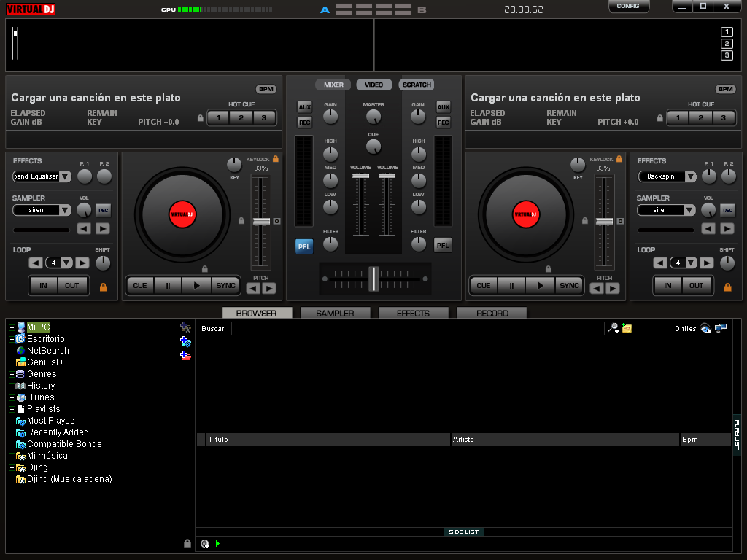747x560 pixels.
Task: Click the search options magnifier icon
Action: tap(613, 328)
